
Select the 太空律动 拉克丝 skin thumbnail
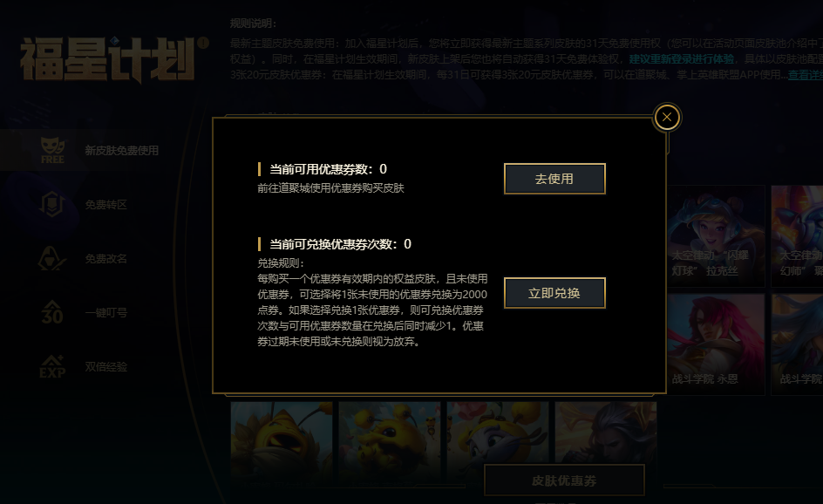point(716,235)
